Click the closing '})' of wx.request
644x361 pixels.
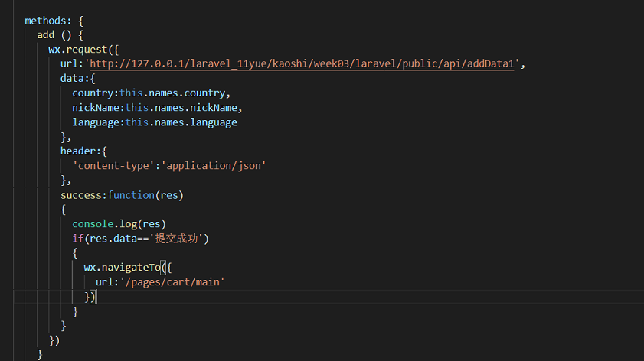[54, 340]
